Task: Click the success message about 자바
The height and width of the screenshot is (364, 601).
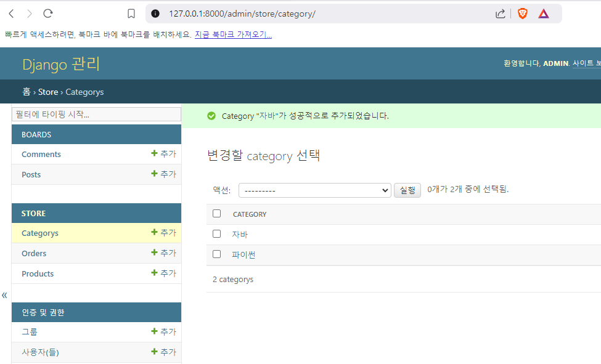Action: click(x=305, y=116)
